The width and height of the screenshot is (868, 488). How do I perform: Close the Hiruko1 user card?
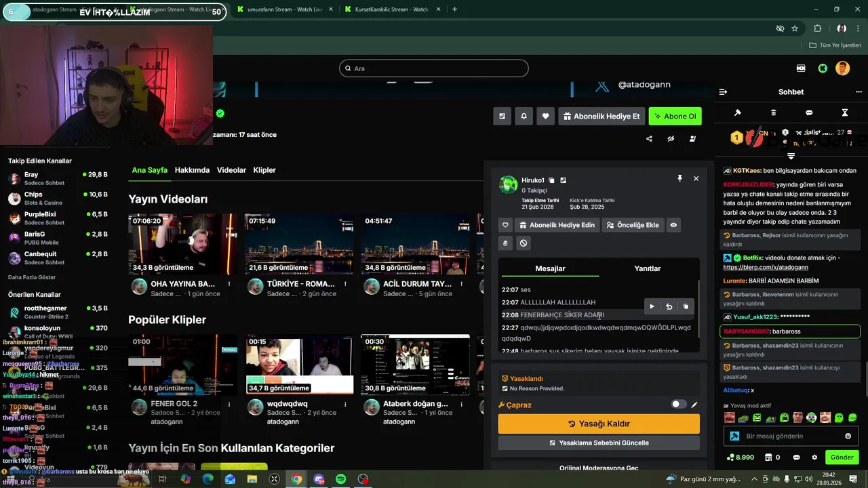point(696,178)
